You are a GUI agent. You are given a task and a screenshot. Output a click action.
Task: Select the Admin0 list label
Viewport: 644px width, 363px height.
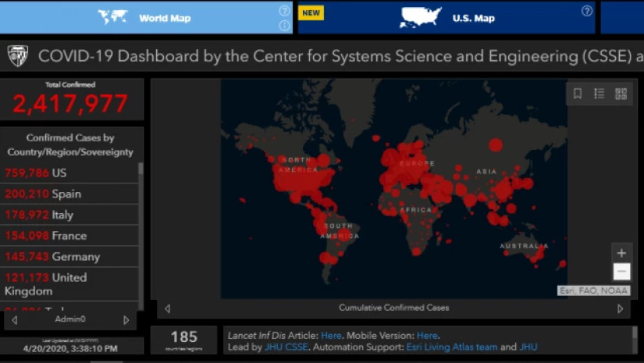pos(70,319)
